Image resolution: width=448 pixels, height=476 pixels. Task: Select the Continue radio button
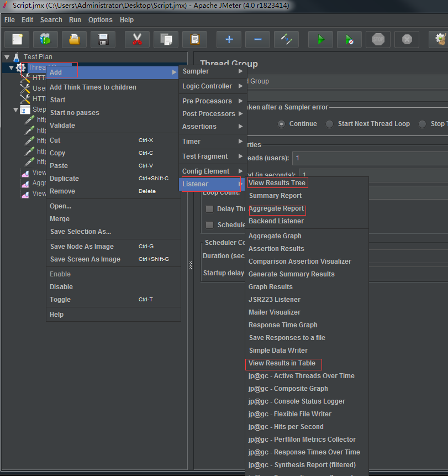(281, 124)
